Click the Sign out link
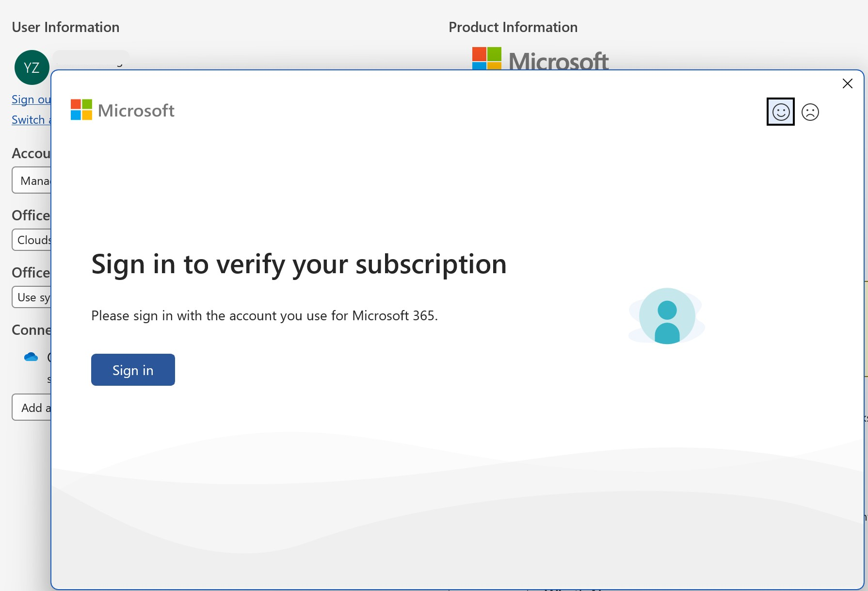The image size is (868, 591). pos(31,99)
